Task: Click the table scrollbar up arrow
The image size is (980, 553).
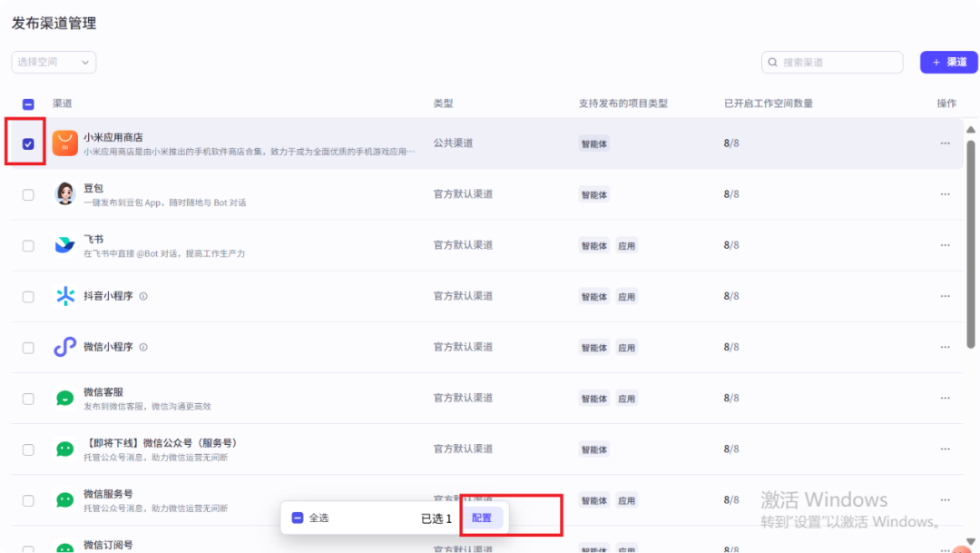Action: point(971,130)
